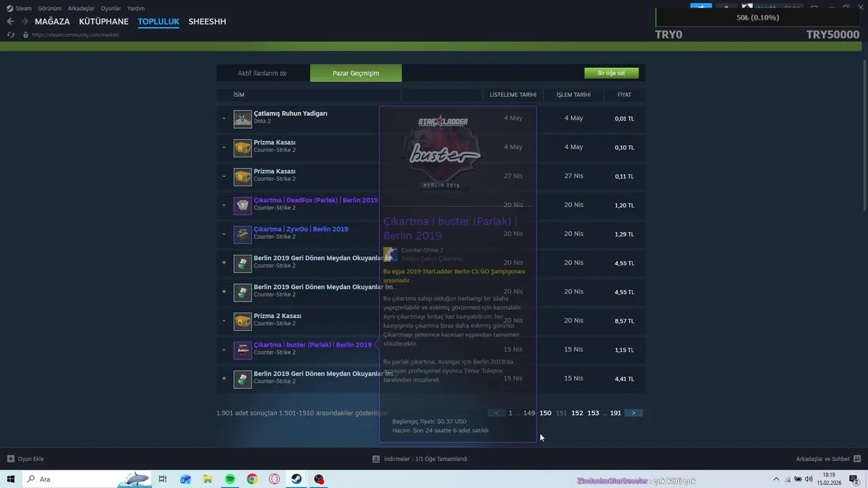Jump to page 150 of results
Image resolution: width=868 pixels, height=488 pixels.
point(545,413)
